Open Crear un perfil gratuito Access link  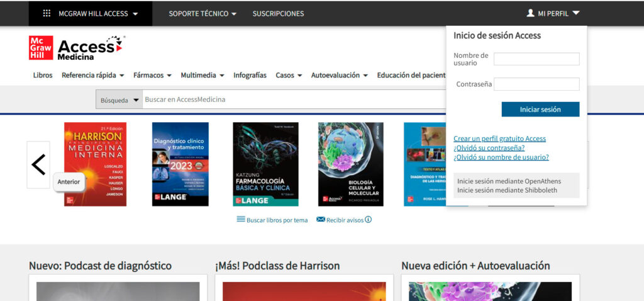point(499,139)
